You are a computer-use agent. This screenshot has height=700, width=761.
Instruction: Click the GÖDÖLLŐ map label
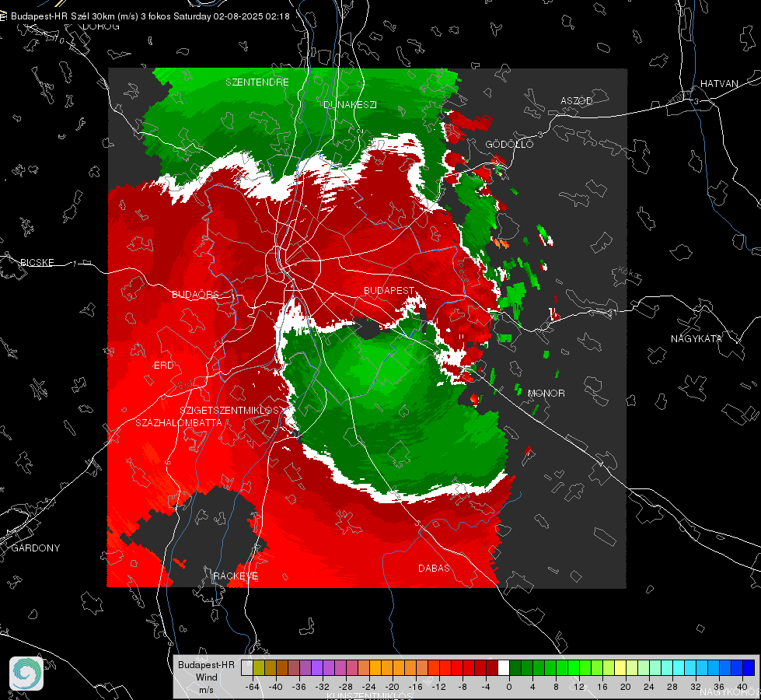[509, 144]
